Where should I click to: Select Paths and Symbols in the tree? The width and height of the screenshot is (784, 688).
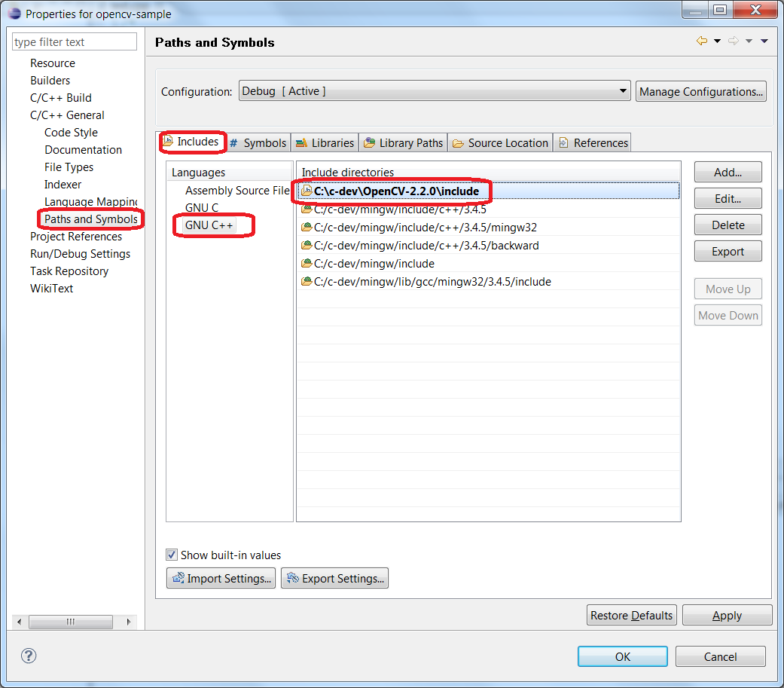[90, 219]
